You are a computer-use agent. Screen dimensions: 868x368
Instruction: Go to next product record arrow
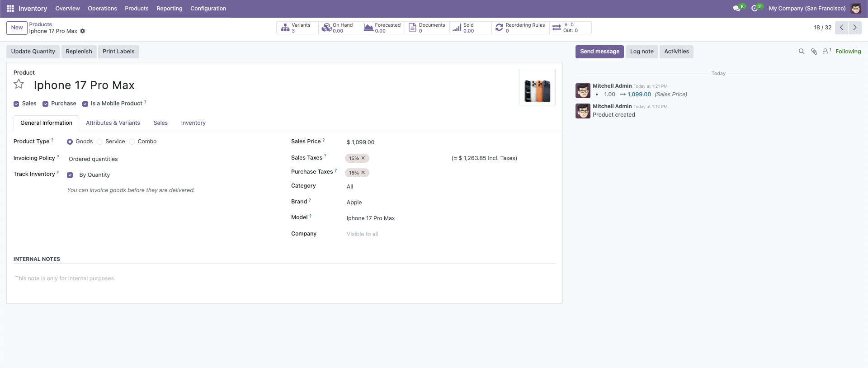pos(855,28)
